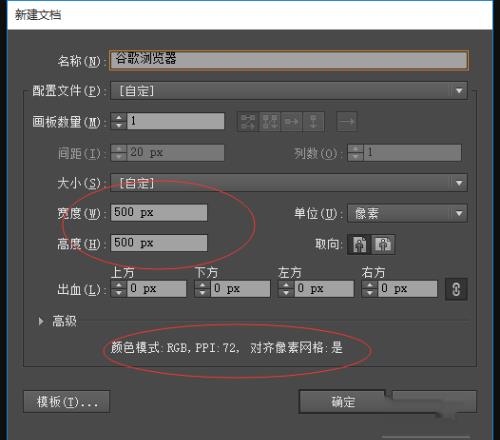Click the top bleed (上方) field
The image size is (500, 440).
click(x=156, y=288)
